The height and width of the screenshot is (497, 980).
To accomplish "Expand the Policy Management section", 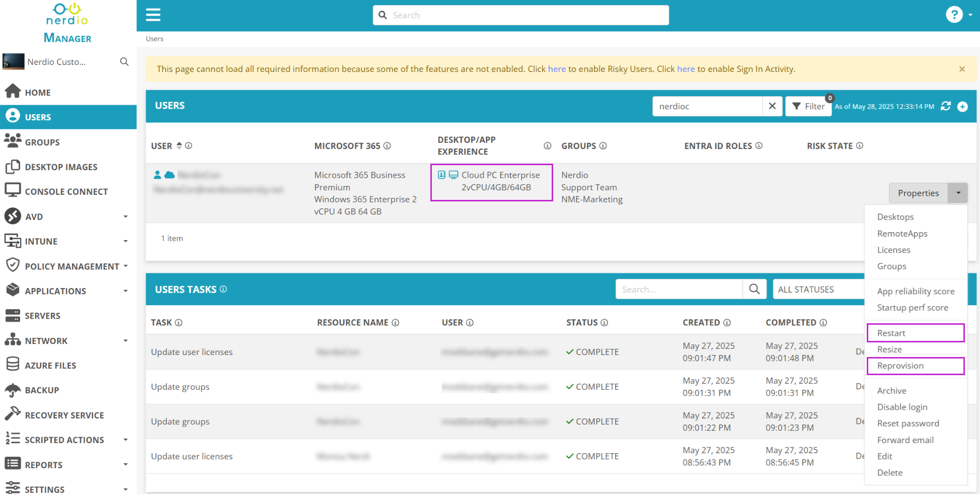I will click(x=125, y=266).
